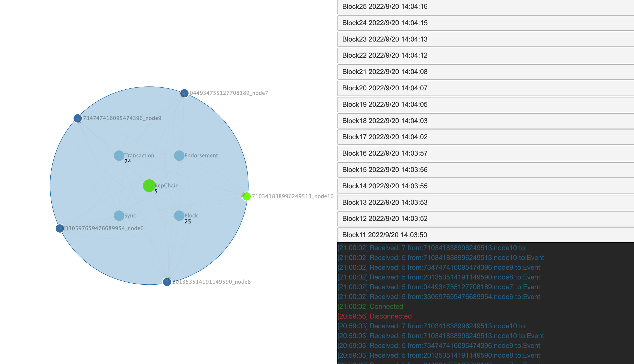The height and width of the screenshot is (364, 634).
Task: Click 20:59:03 log from node8 to:Event
Action: 439,355
